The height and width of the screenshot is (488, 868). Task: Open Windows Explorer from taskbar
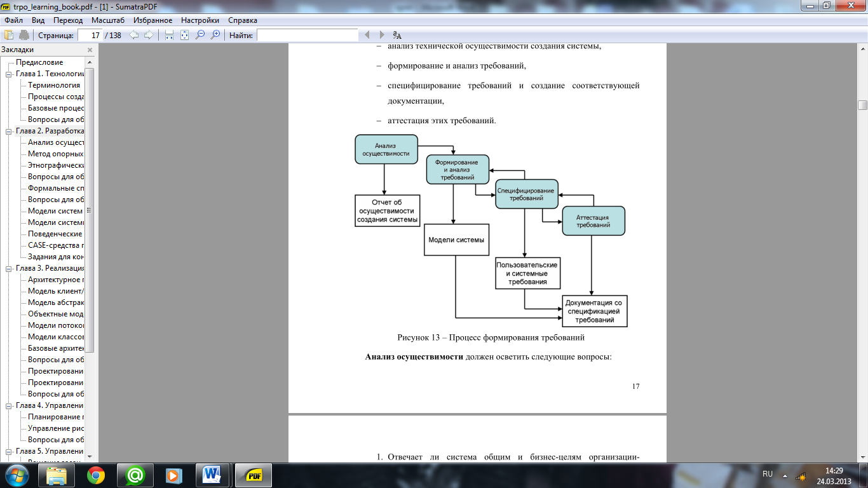tap(57, 475)
